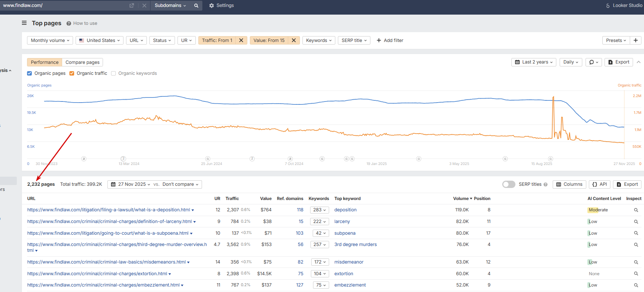Open the Don't compare dropdown
The image size is (644, 292).
(180, 184)
